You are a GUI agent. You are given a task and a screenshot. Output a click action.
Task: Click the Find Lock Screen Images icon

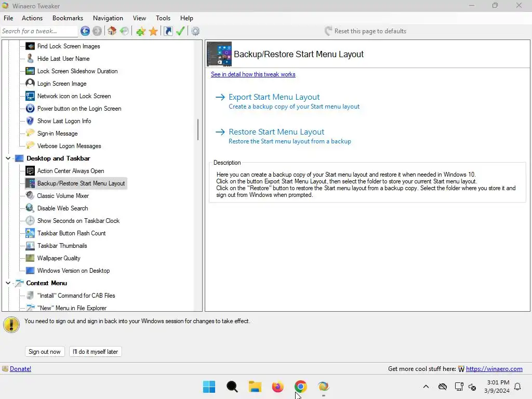(x=30, y=46)
